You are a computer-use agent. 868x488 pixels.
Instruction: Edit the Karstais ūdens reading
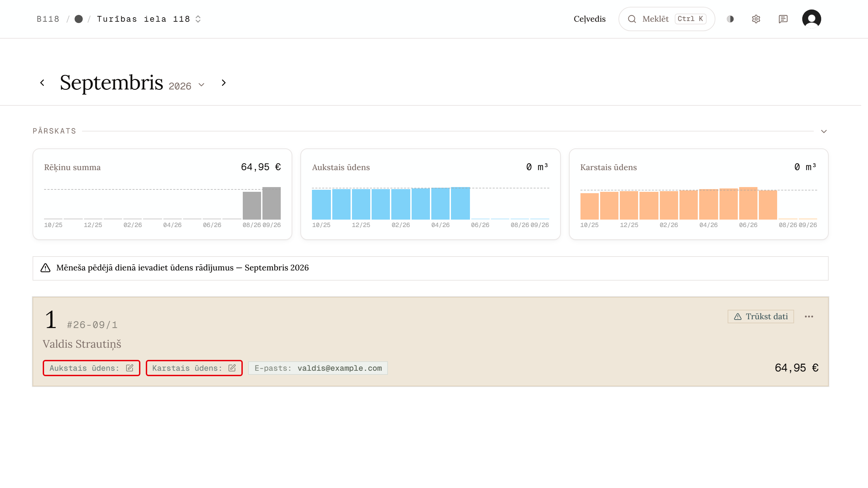[x=194, y=368]
